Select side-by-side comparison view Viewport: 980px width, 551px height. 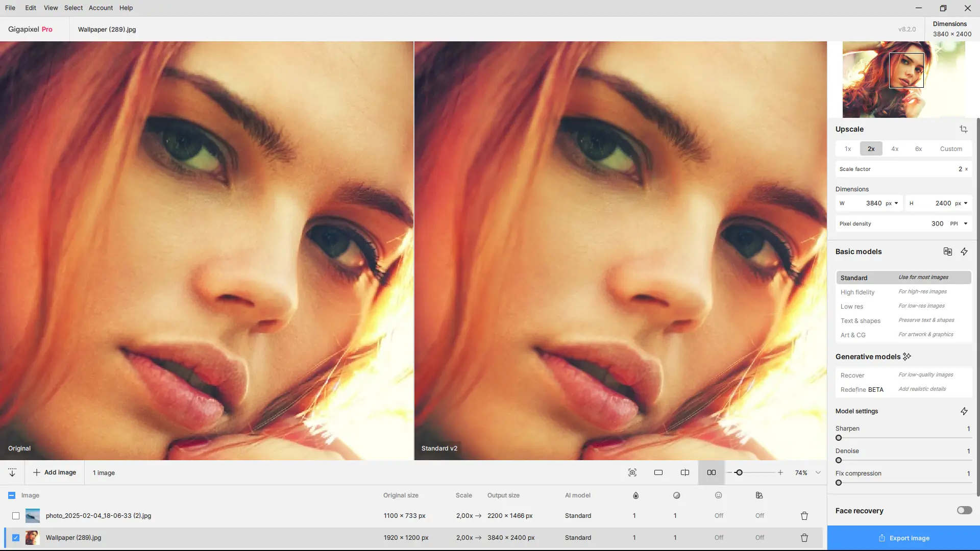(x=711, y=472)
